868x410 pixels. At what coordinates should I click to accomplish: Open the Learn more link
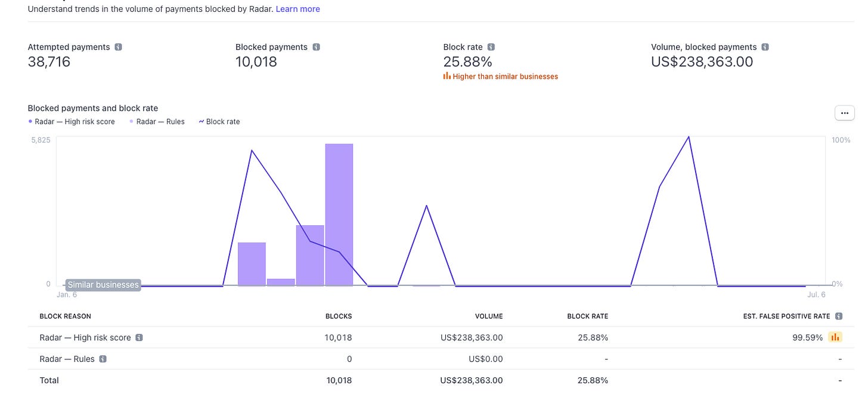point(297,8)
